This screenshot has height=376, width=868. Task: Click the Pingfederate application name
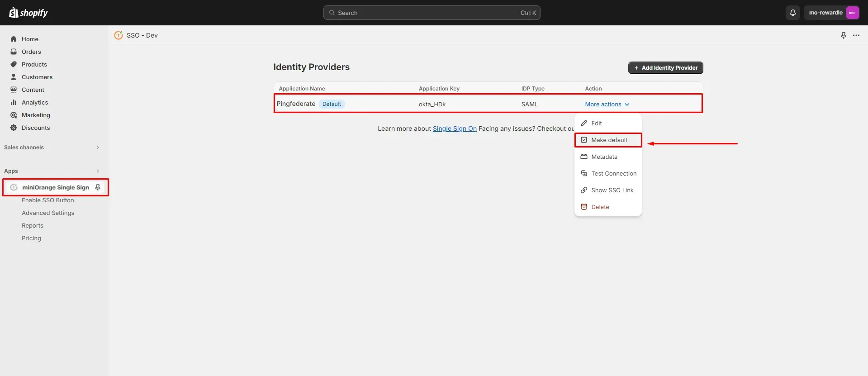coord(296,104)
